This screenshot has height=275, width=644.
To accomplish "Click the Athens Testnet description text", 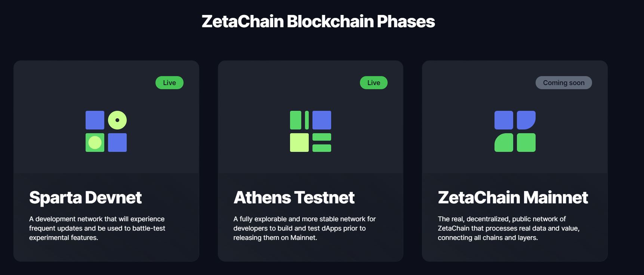I will [304, 228].
